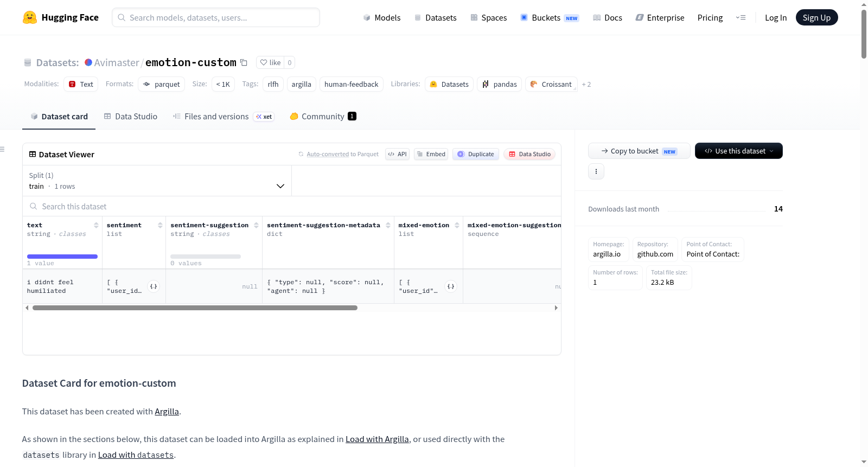
Task: Sort by the mixed-emotion column
Action: pyautogui.click(x=457, y=225)
